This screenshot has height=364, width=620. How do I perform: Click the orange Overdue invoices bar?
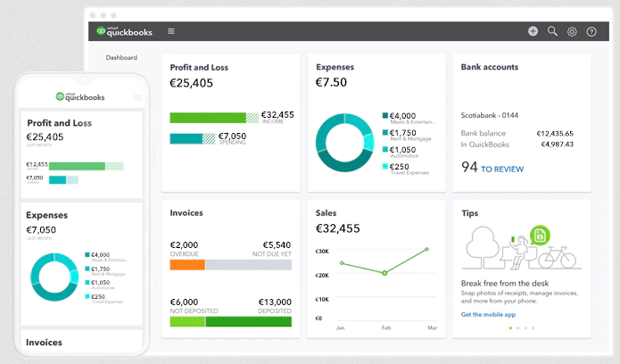[187, 265]
